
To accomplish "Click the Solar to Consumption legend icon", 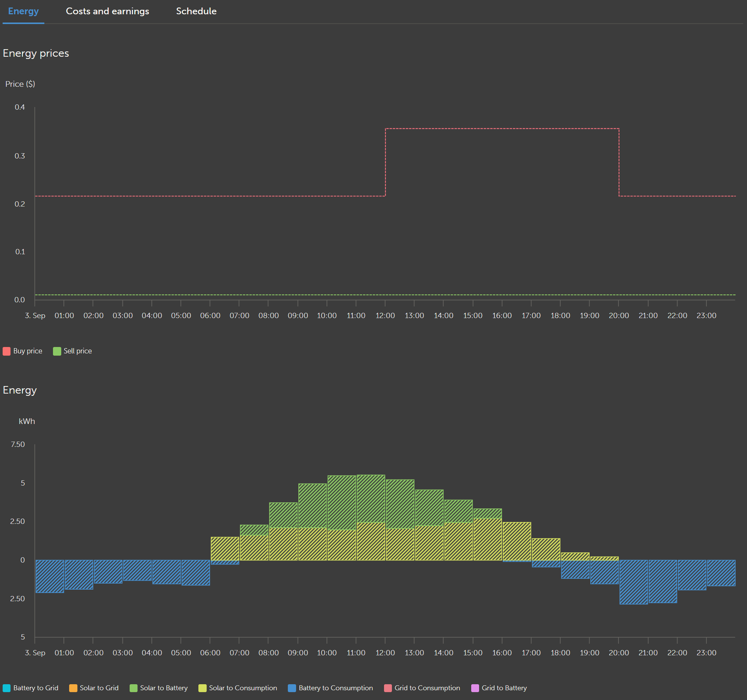I will point(202,688).
